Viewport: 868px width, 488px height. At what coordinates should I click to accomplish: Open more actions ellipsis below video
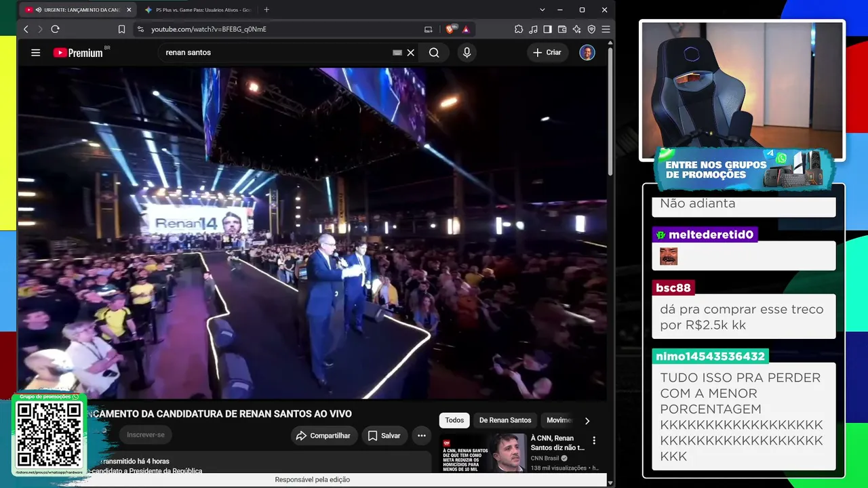point(422,436)
